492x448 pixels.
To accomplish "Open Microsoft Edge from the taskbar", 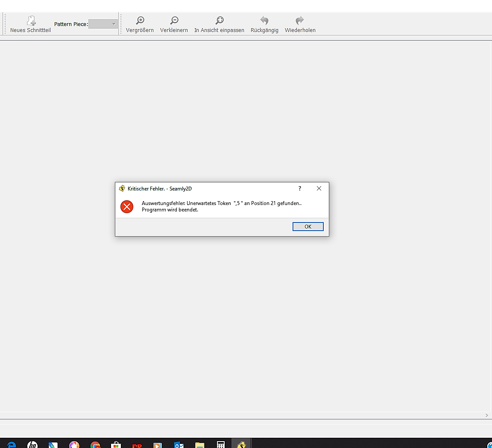I will 12,445.
